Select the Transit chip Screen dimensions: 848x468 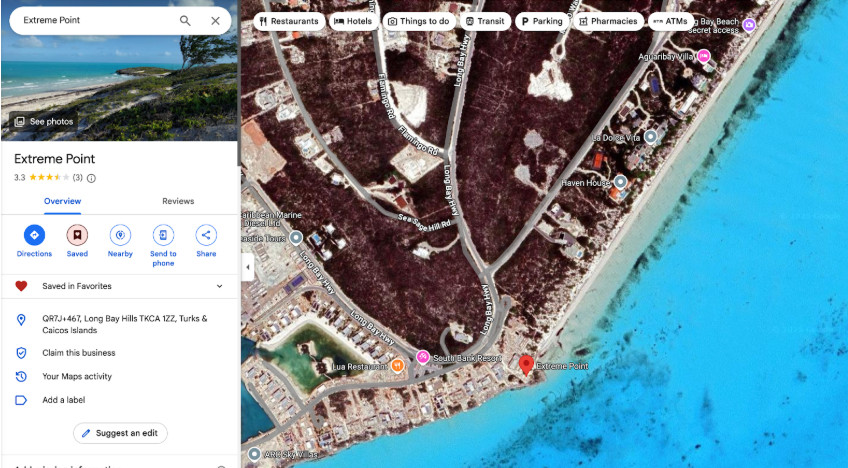486,22
